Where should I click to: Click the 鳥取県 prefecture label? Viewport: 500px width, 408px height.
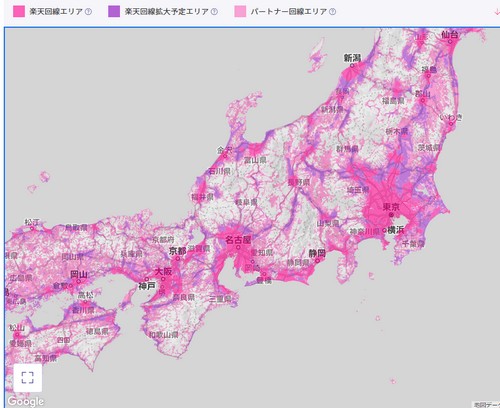coord(76,228)
